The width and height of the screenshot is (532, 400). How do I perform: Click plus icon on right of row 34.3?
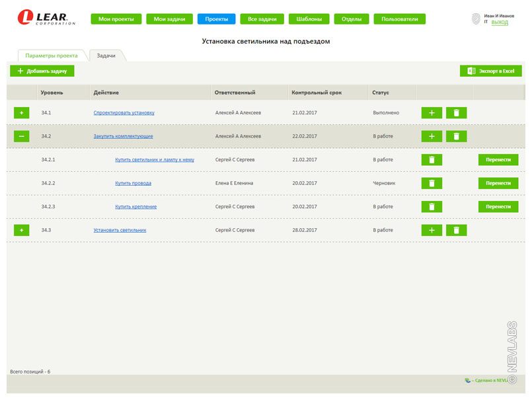pyautogui.click(x=432, y=230)
